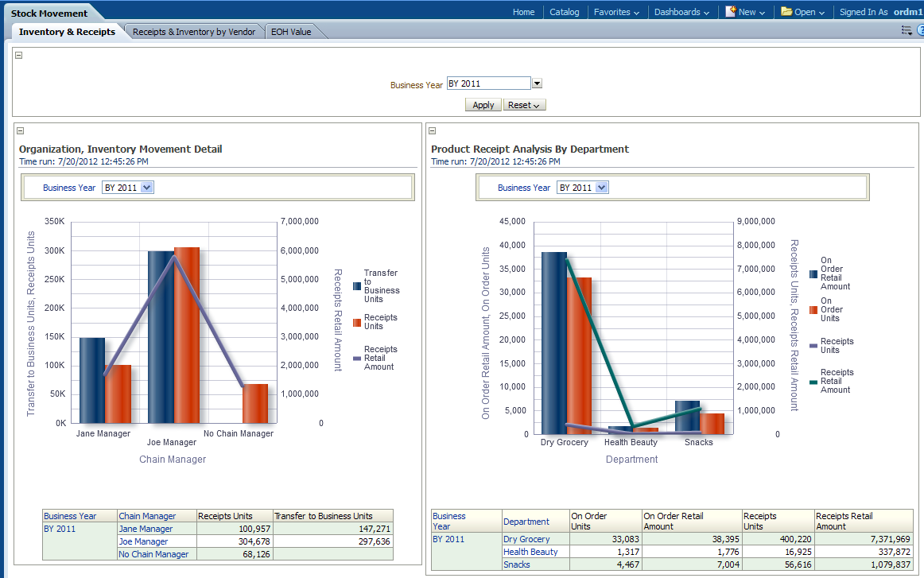Expand the Reset button options

[x=525, y=105]
